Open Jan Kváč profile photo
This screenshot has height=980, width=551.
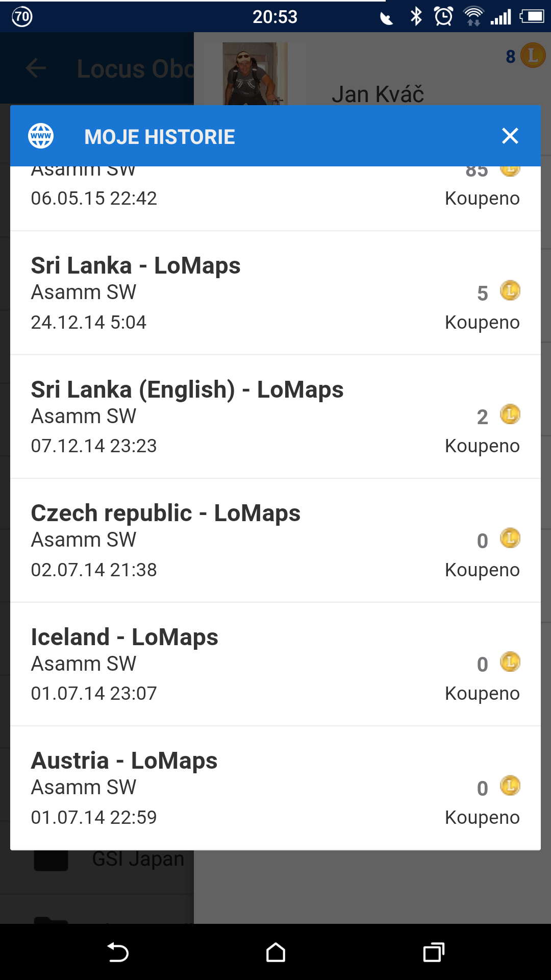click(255, 74)
